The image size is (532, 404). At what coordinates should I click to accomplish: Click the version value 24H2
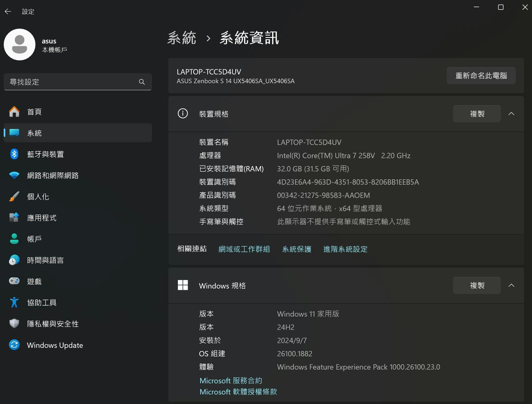[x=285, y=327]
